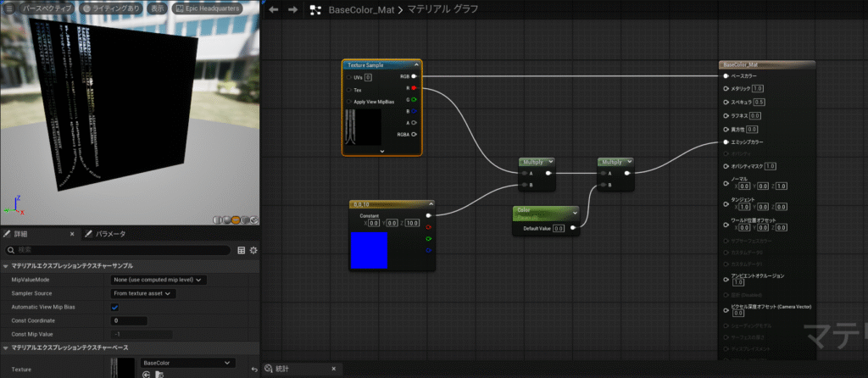Close the 統計 tab
The height and width of the screenshot is (378, 868).
[333, 370]
